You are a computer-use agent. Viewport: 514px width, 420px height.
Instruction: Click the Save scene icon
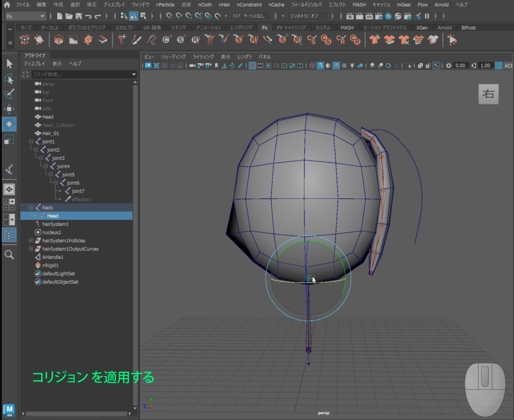(x=78, y=16)
